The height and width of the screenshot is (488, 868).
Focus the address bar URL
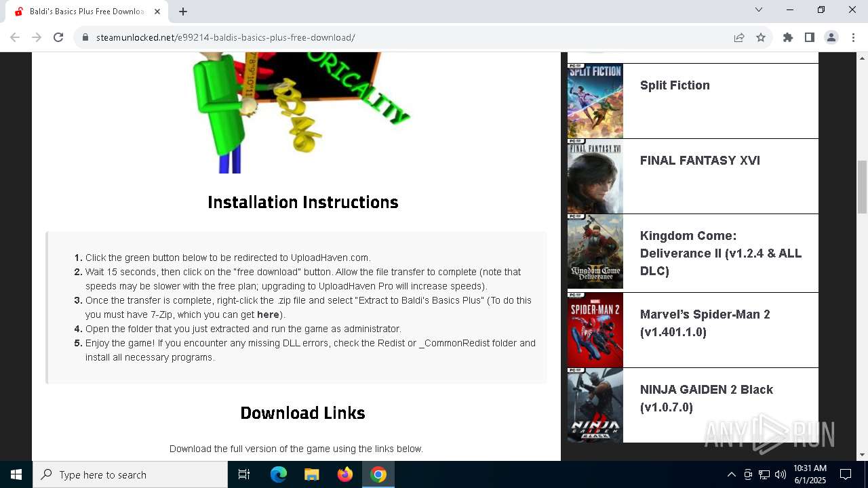pos(226,37)
